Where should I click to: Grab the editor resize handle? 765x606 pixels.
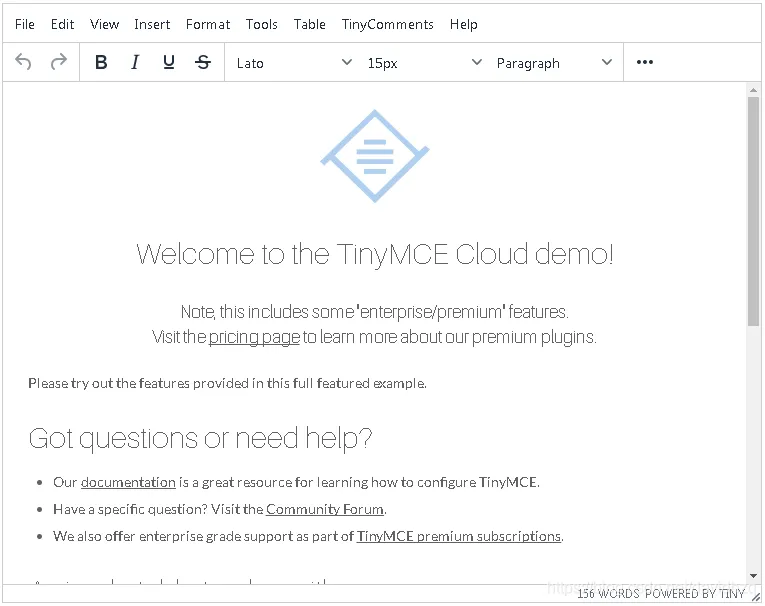(x=756, y=597)
